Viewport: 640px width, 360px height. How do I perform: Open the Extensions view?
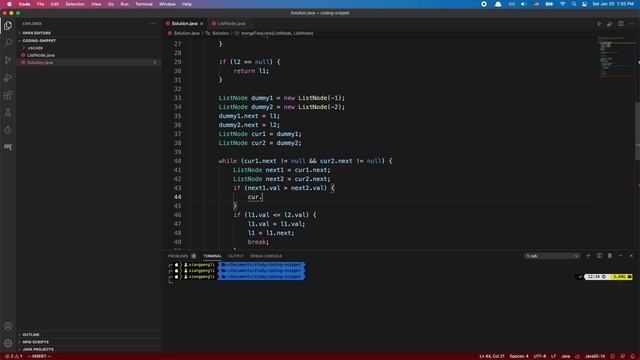pos(8,95)
